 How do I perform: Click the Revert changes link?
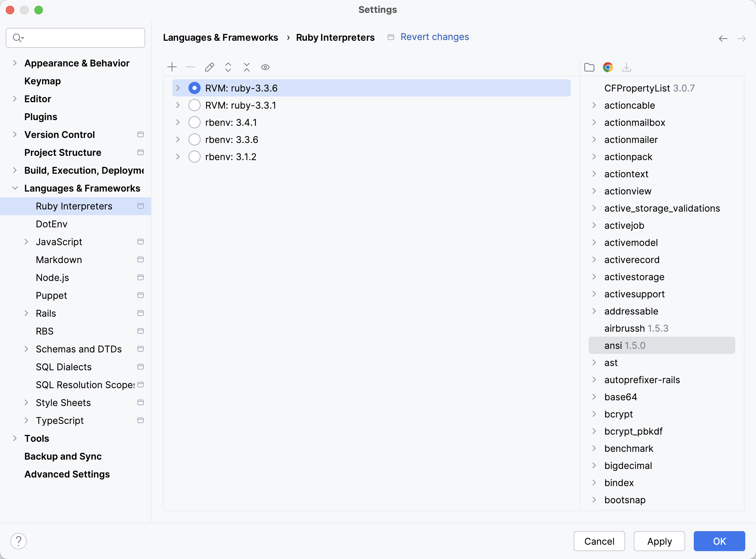coord(434,37)
